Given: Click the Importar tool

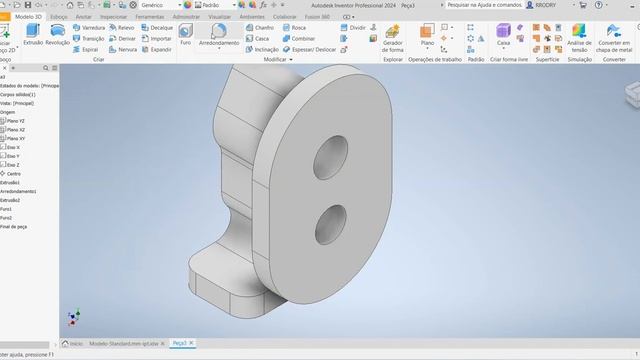Looking at the screenshot, I should tap(156, 38).
